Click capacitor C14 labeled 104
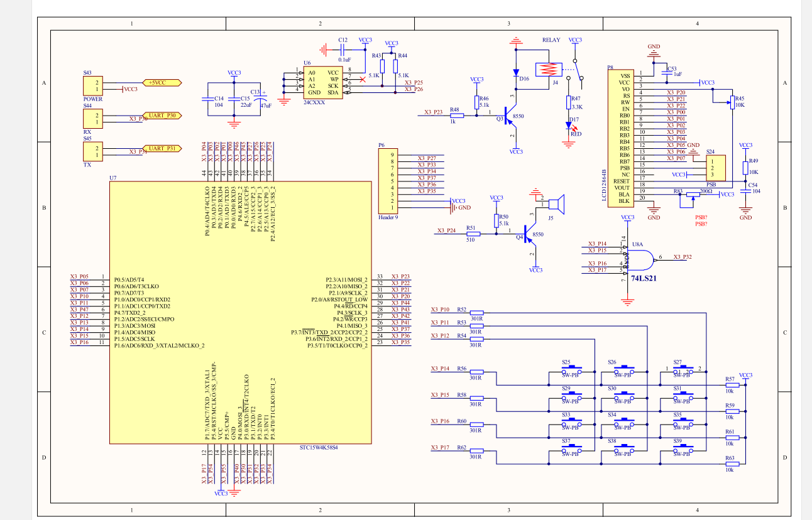 coord(207,99)
